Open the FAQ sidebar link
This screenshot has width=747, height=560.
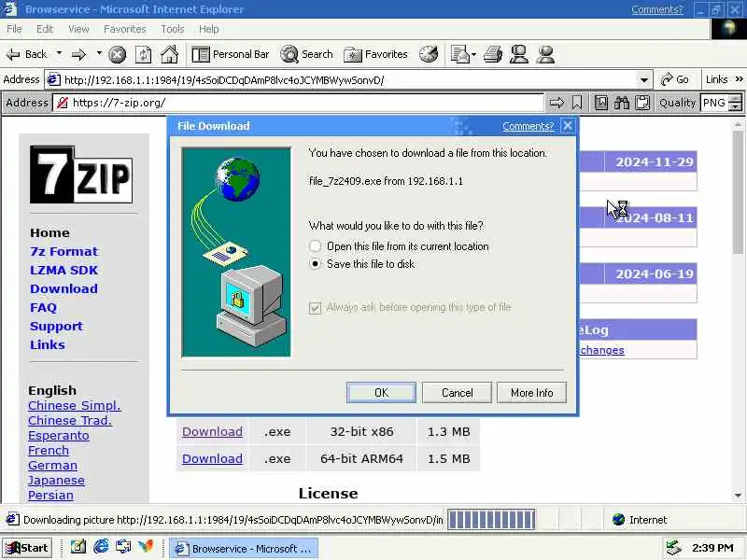point(43,308)
